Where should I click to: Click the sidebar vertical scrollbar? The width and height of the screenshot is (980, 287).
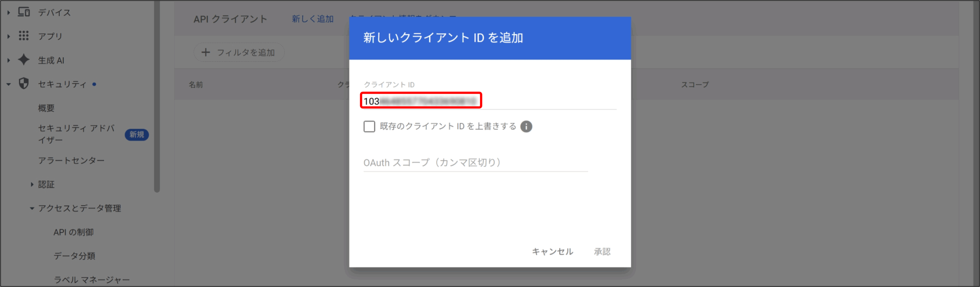pos(157,96)
